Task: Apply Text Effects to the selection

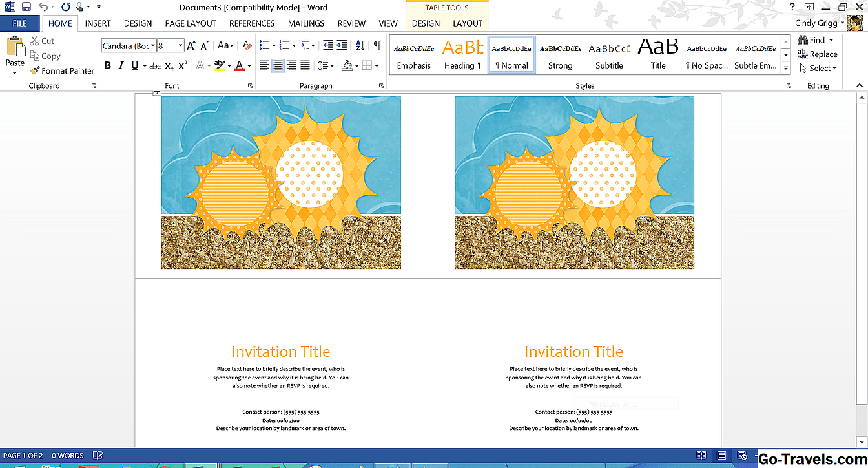Action: coord(200,65)
